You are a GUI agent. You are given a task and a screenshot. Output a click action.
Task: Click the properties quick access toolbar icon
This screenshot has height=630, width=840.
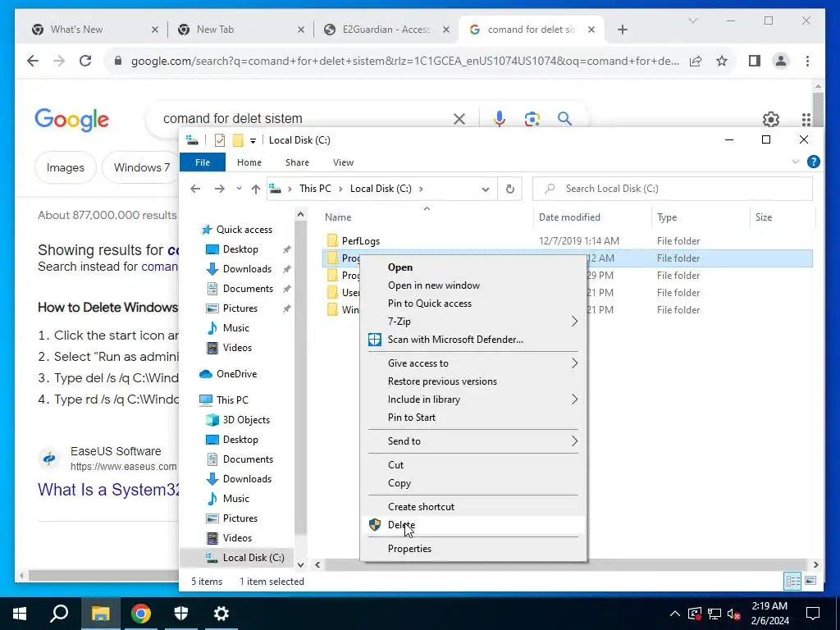220,140
